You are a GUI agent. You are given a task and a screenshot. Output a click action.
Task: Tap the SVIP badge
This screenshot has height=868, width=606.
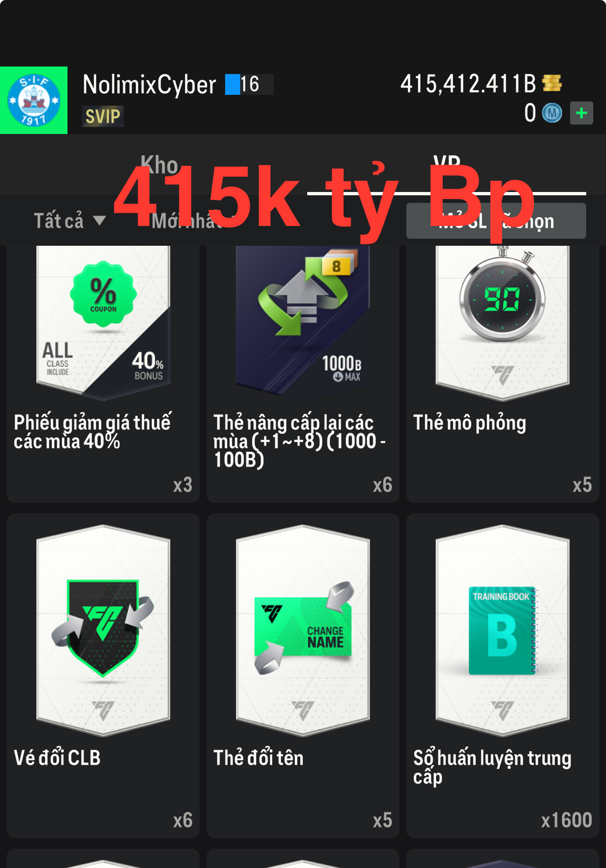point(103,116)
